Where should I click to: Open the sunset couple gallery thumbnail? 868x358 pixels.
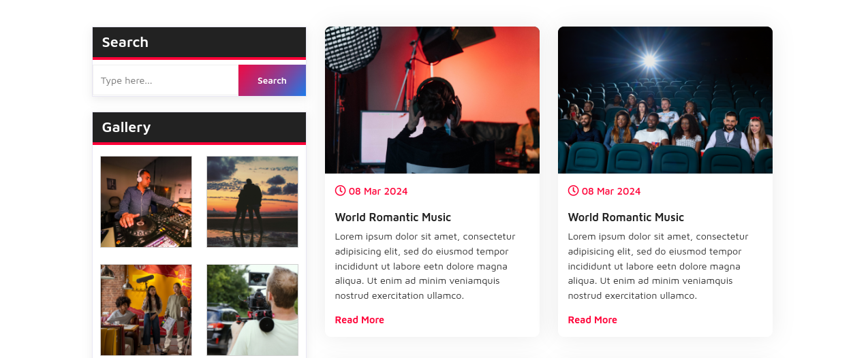click(x=252, y=201)
